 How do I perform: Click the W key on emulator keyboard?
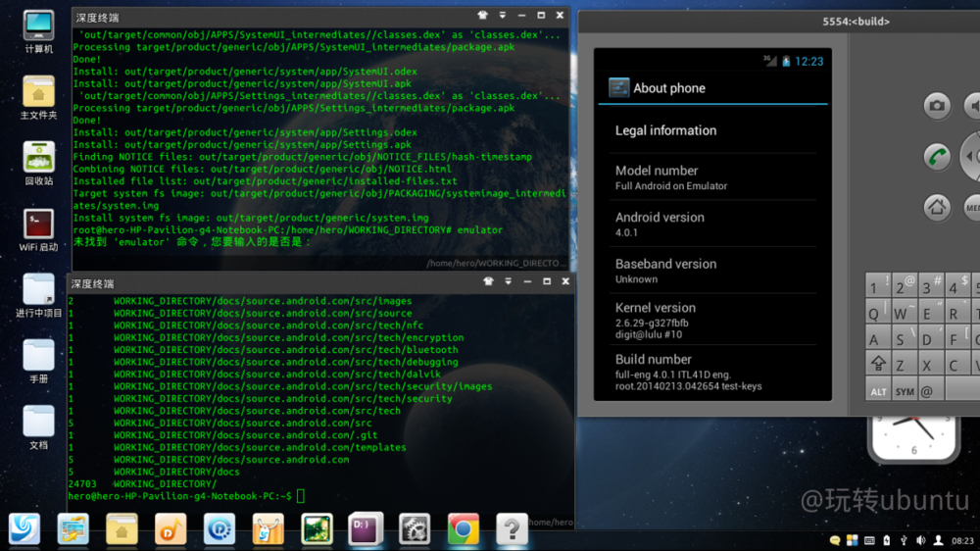pos(905,312)
